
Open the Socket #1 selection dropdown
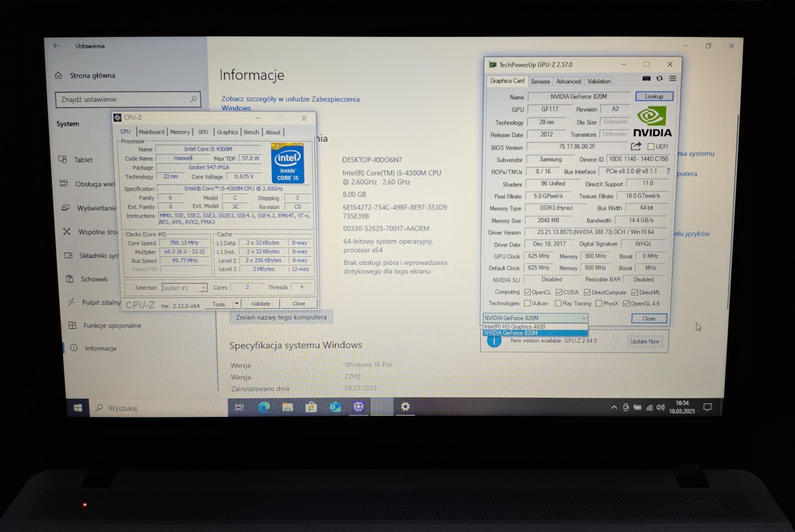[185, 288]
